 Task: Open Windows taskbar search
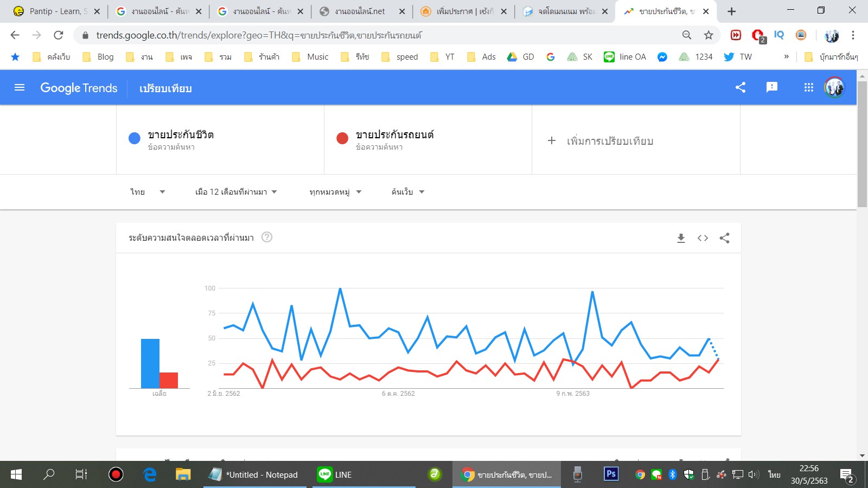tap(49, 474)
